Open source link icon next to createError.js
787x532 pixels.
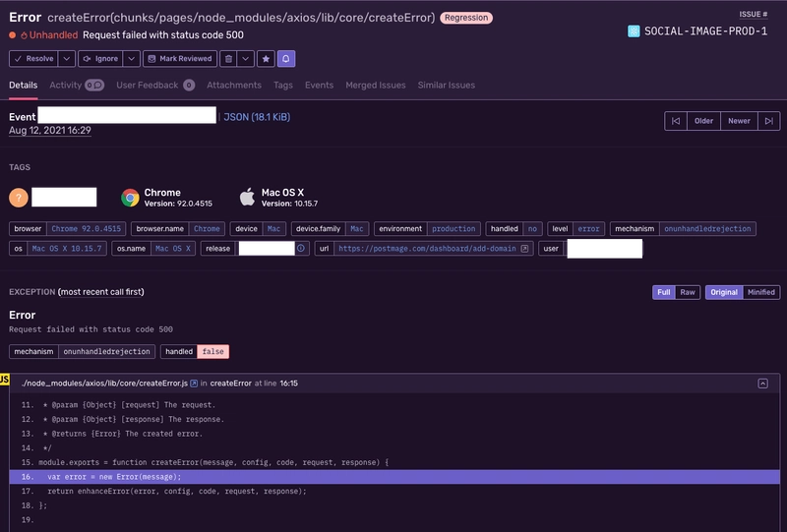(194, 384)
